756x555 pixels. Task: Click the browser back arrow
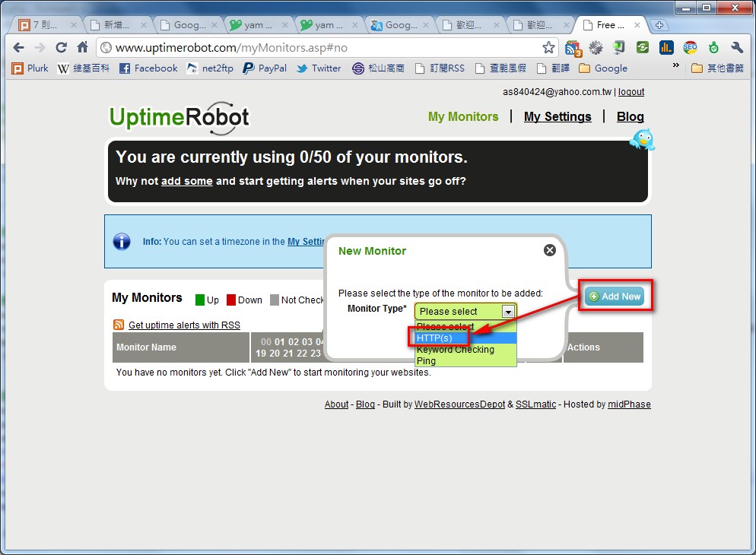click(x=18, y=47)
